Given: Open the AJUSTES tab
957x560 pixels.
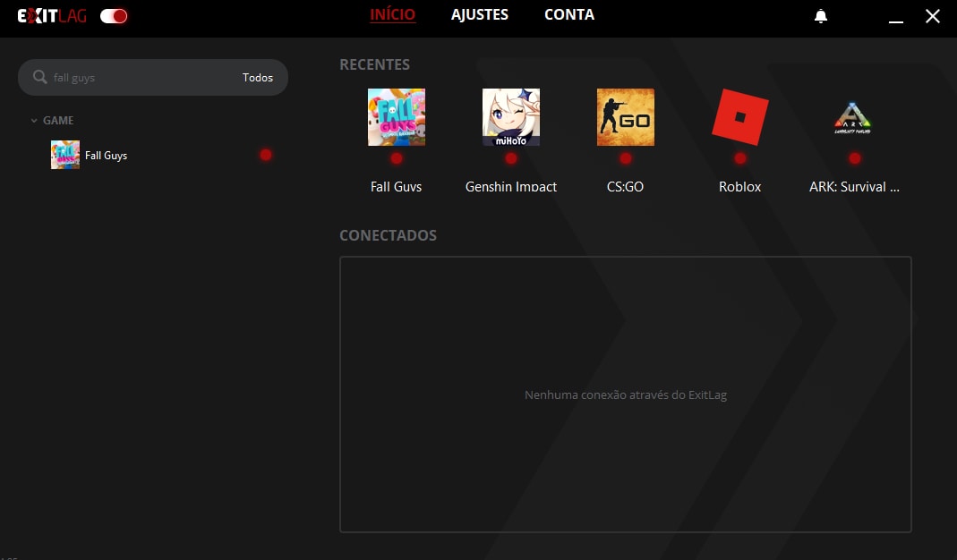Looking at the screenshot, I should click(x=479, y=15).
